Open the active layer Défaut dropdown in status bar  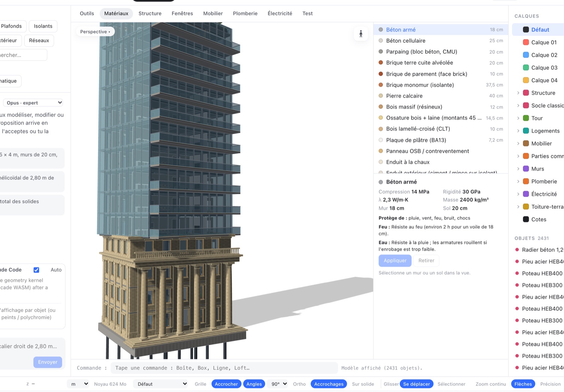[161, 384]
